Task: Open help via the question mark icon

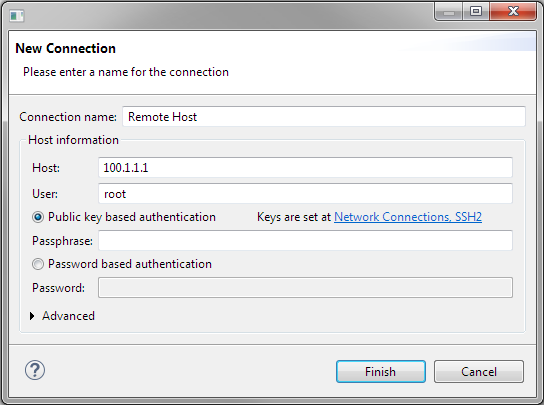Action: (x=35, y=370)
